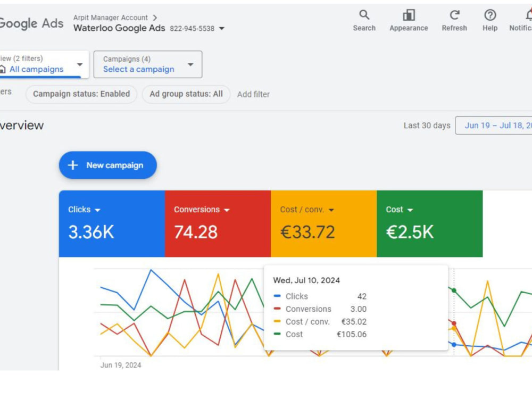Click Add filter
Viewport: 532px width, 399px height.
click(253, 94)
